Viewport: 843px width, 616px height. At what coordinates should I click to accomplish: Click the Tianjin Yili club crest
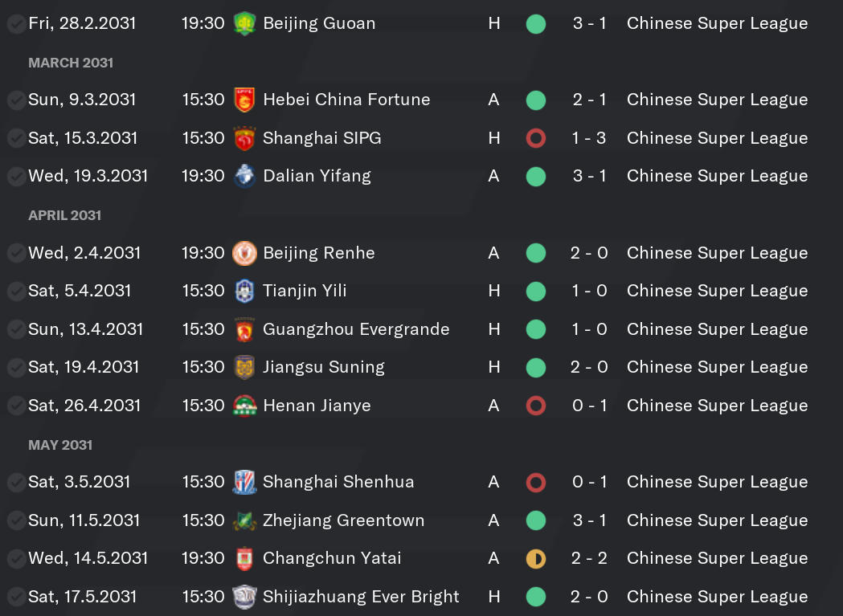click(x=244, y=292)
